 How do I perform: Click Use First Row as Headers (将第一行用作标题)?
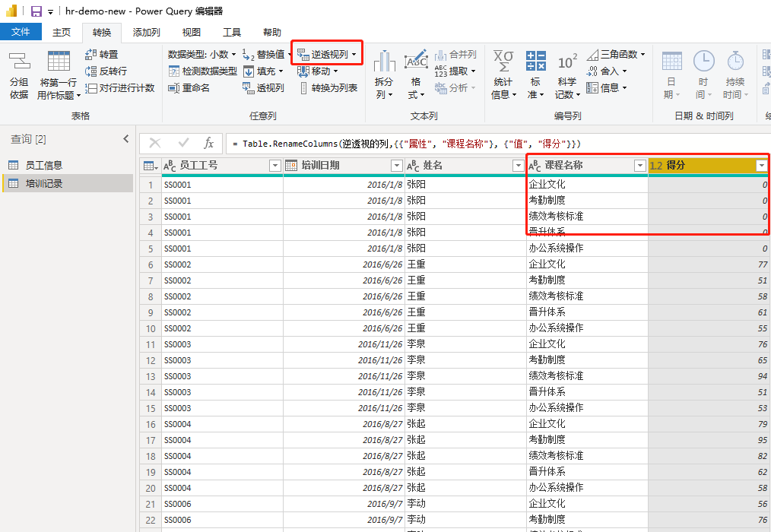[x=59, y=74]
